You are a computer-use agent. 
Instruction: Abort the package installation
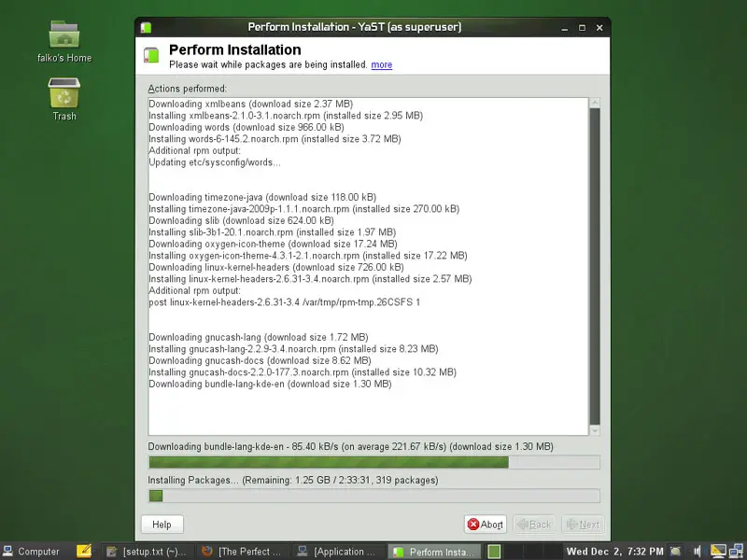tap(485, 525)
